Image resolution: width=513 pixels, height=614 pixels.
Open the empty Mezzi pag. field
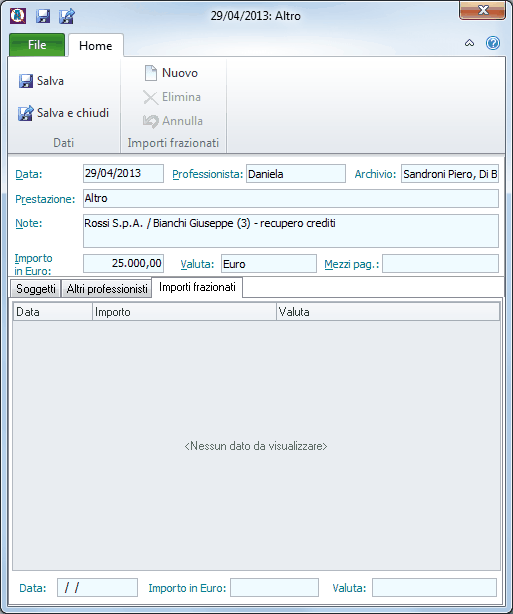(x=440, y=264)
